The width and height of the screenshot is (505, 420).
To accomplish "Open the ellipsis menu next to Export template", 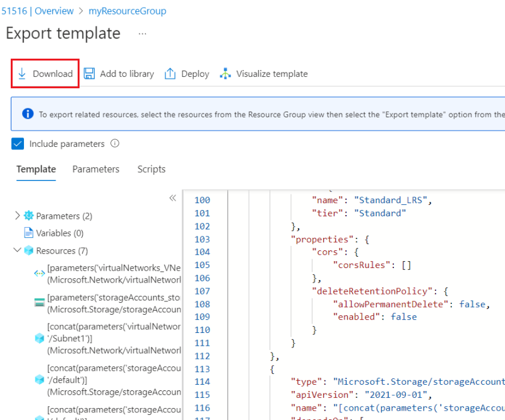I will pyautogui.click(x=143, y=33).
